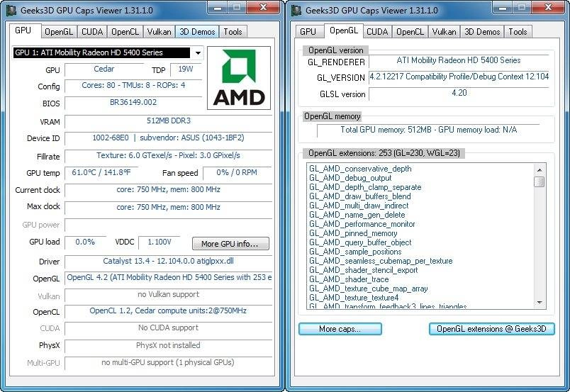
Task: Click no multi-GPU support field
Action: point(168,363)
